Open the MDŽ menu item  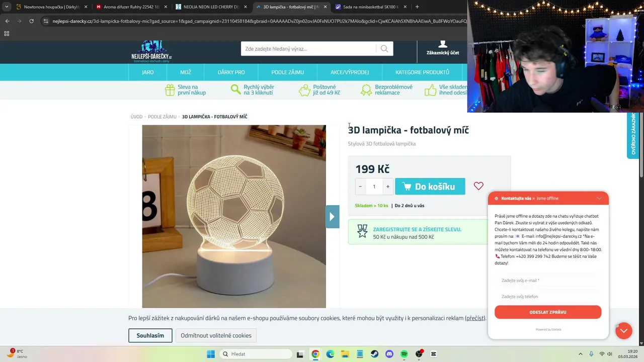(186, 72)
